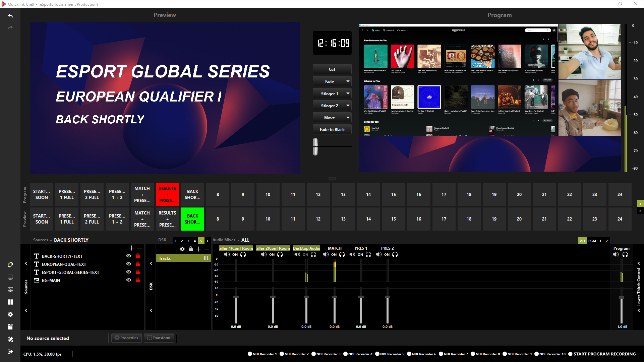
Task: Expand the Stinger 1 options arrow
Action: (x=348, y=94)
